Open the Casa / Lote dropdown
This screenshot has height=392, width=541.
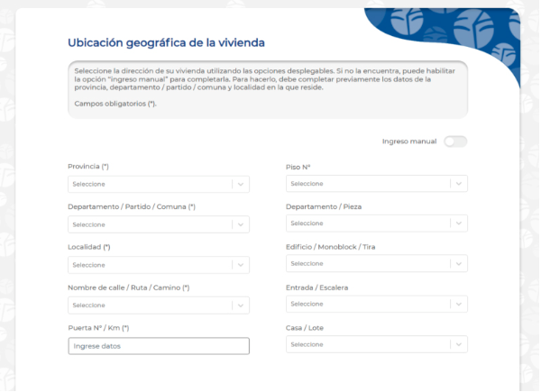point(376,344)
